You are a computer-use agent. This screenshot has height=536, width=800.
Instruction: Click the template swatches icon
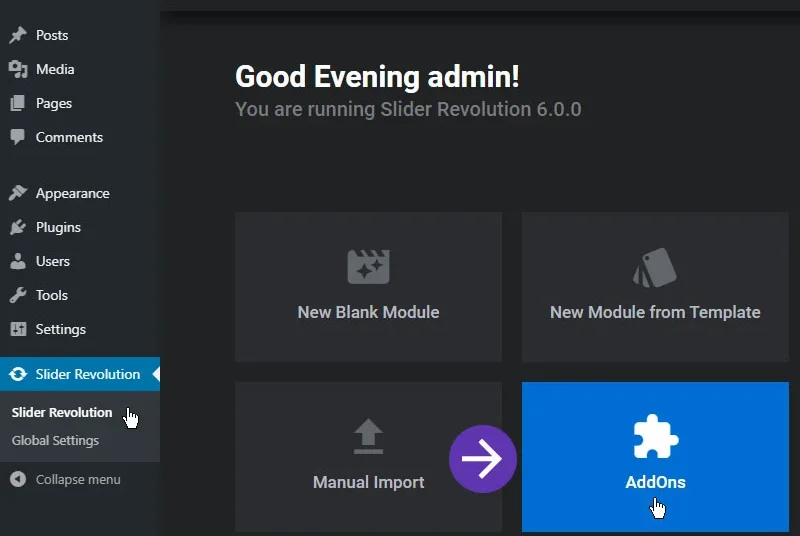655,268
